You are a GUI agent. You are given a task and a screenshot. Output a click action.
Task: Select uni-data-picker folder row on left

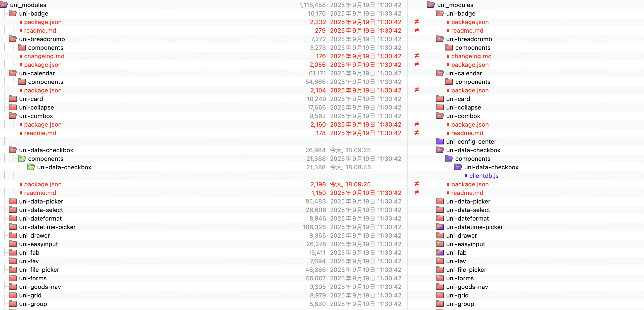(41, 201)
